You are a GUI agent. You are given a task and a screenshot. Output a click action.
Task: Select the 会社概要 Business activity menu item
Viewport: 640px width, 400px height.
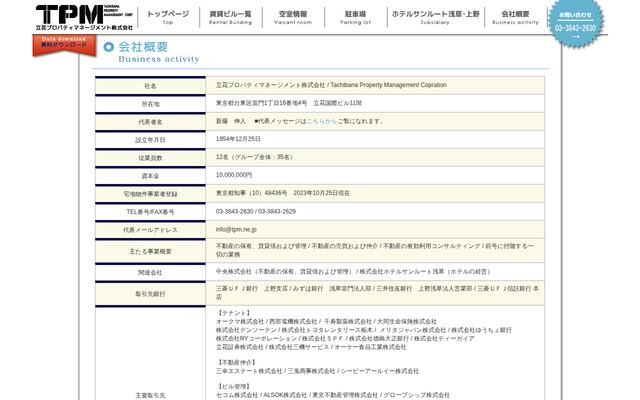point(516,17)
